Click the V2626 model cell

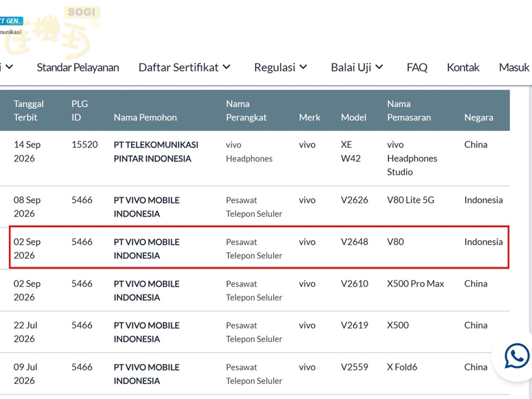click(x=354, y=200)
